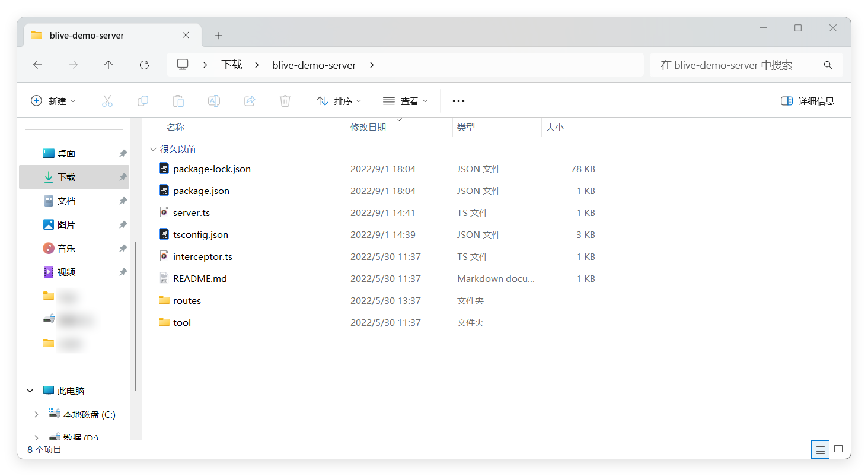Select 本地磁盘 (C:) in tree
The height and width of the screenshot is (476, 868).
[90, 415]
